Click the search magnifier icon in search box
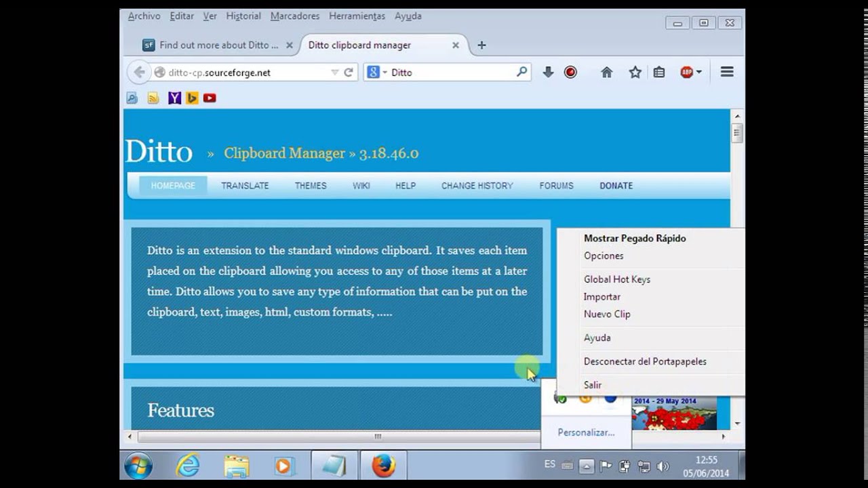868x488 pixels. click(x=521, y=72)
